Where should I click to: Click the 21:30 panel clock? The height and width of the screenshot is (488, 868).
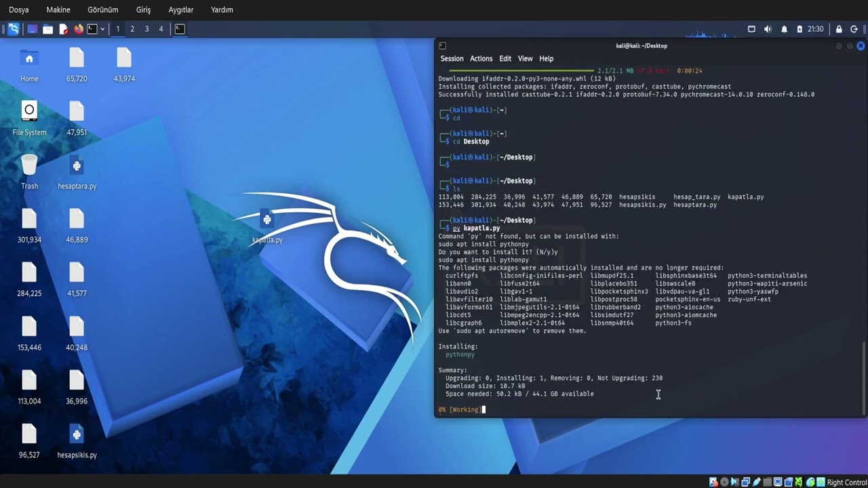[x=816, y=29]
